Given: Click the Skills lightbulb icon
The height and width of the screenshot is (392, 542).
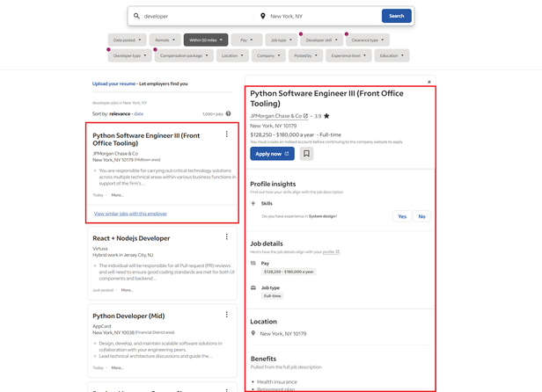Looking at the screenshot, I should pyautogui.click(x=253, y=203).
